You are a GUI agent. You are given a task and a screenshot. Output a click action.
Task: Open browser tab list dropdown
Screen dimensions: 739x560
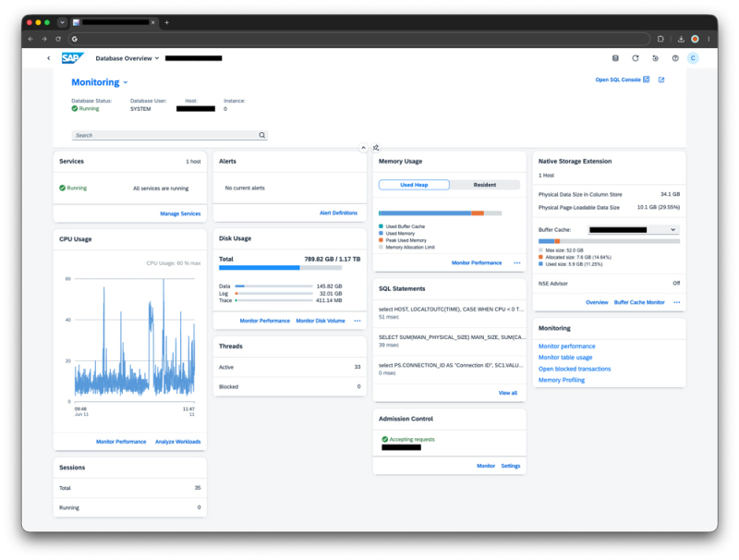pos(62,22)
